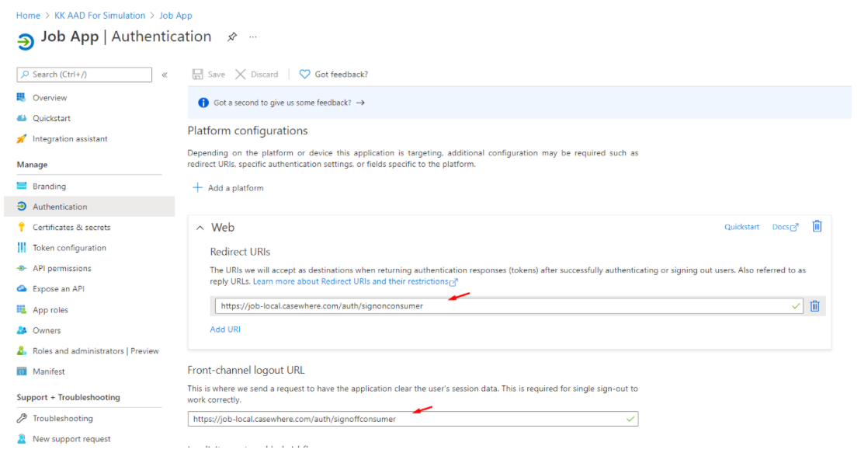Image resolution: width=868 pixels, height=460 pixels.
Task: Click the Discard X icon
Action: tap(240, 75)
